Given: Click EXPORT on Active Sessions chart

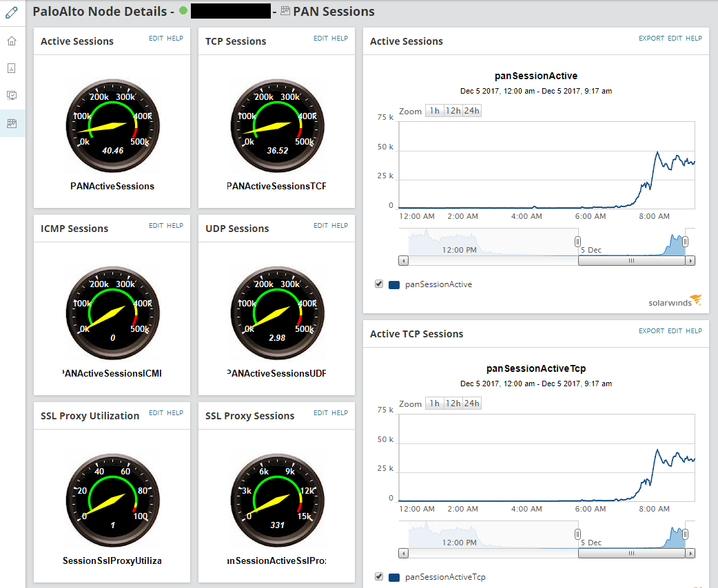Looking at the screenshot, I should tap(651, 39).
